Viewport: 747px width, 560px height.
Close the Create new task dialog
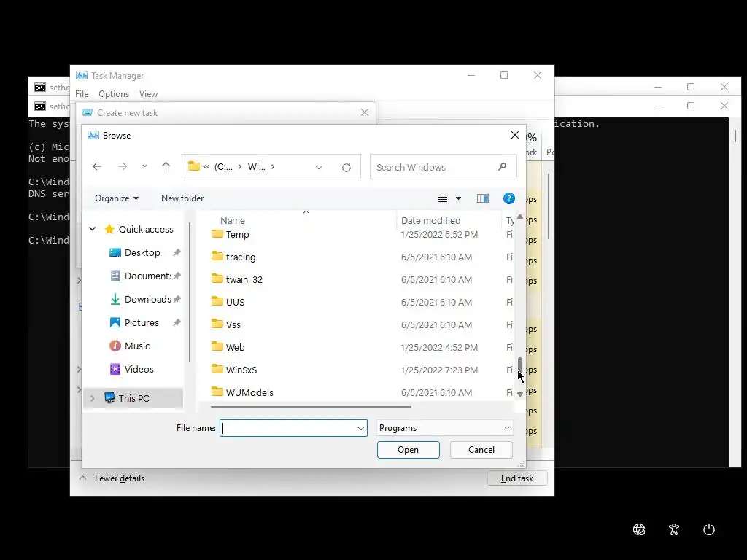pyautogui.click(x=365, y=112)
